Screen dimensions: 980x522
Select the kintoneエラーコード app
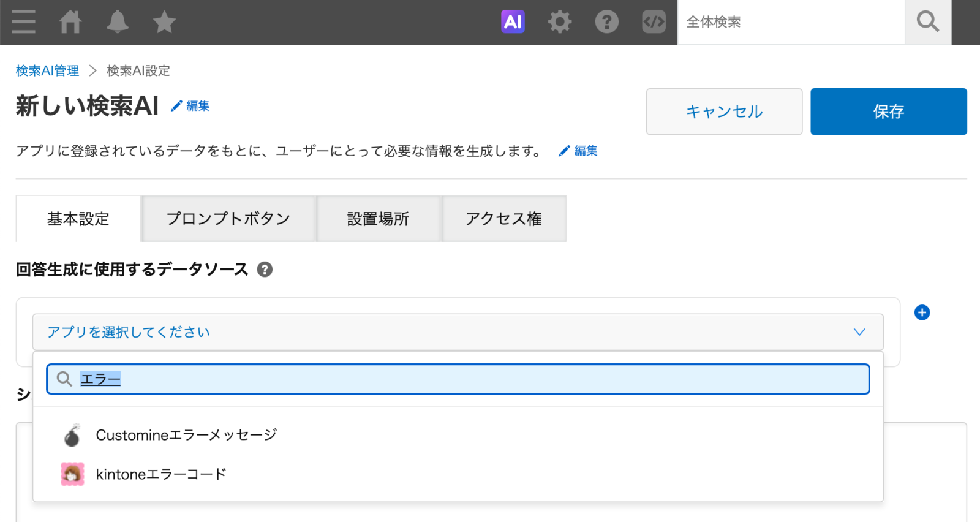tap(458, 474)
